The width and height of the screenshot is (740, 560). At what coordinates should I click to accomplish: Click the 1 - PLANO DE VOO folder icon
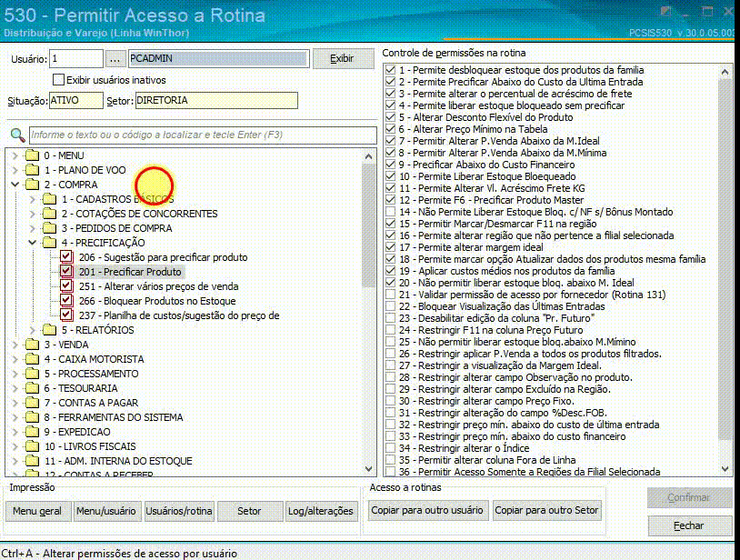[32, 170]
